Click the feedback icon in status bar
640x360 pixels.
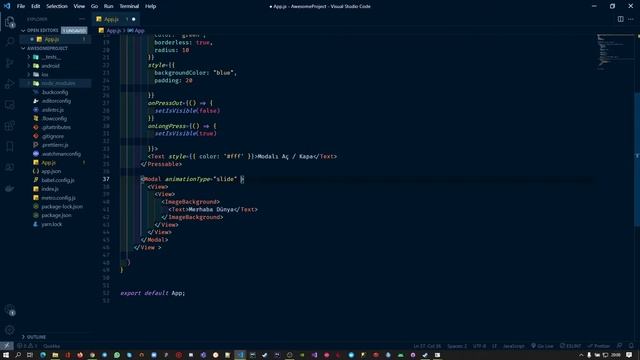(x=620, y=346)
